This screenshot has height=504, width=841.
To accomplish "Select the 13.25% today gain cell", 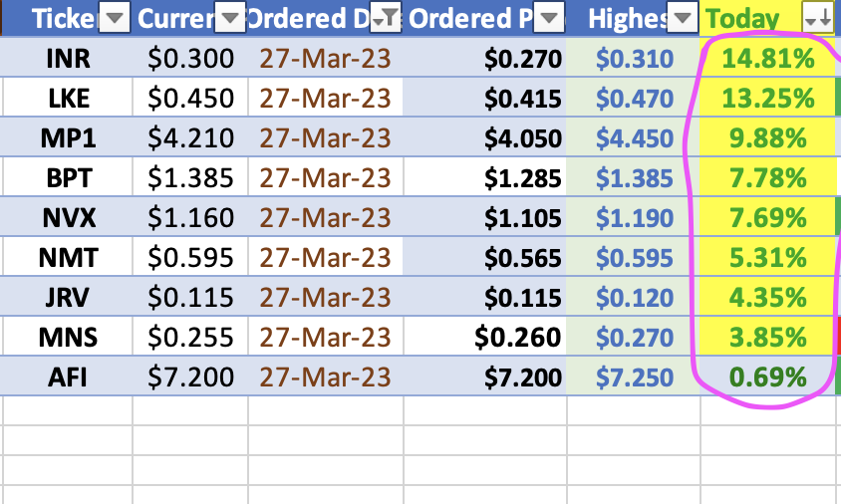I will click(x=767, y=98).
